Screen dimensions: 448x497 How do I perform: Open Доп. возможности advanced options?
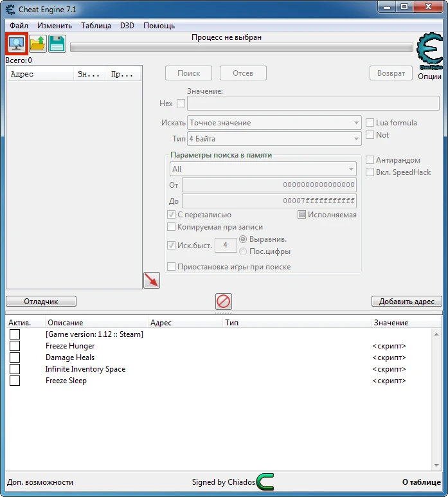(40, 482)
